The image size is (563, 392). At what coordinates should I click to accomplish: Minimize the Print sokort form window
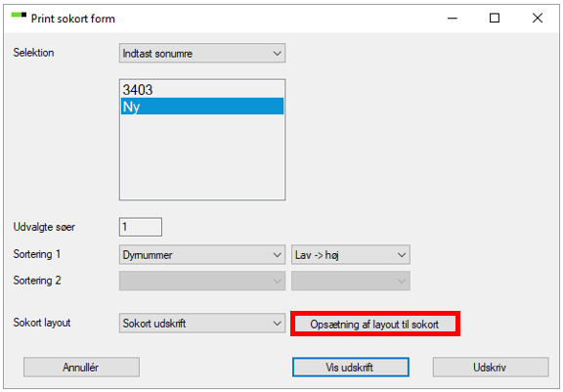(453, 18)
